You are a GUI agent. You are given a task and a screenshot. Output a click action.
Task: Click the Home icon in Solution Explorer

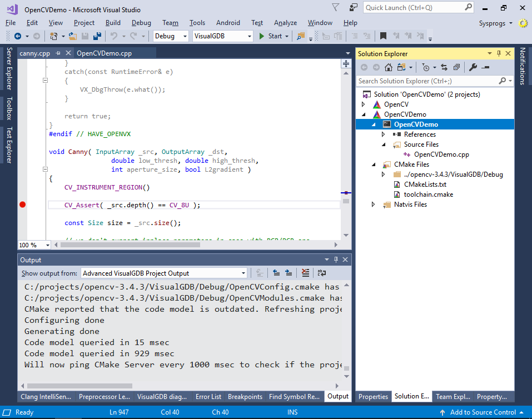coord(389,67)
